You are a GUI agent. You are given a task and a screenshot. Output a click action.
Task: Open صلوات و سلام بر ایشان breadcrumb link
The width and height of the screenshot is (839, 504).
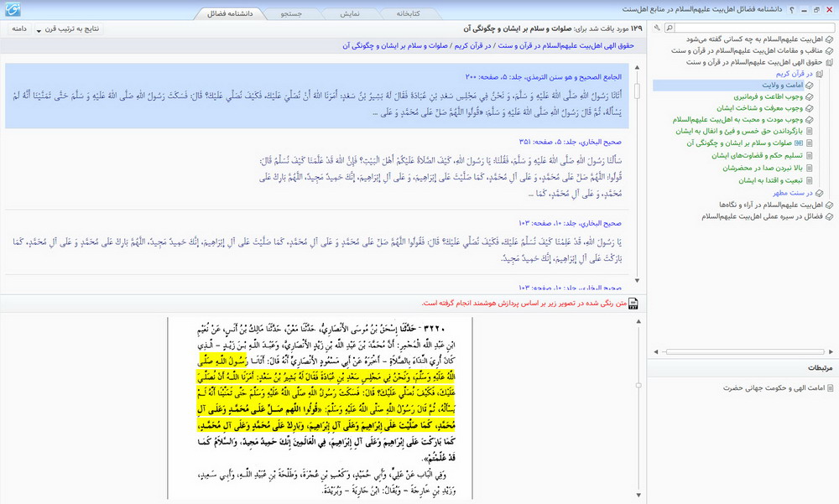click(x=395, y=46)
